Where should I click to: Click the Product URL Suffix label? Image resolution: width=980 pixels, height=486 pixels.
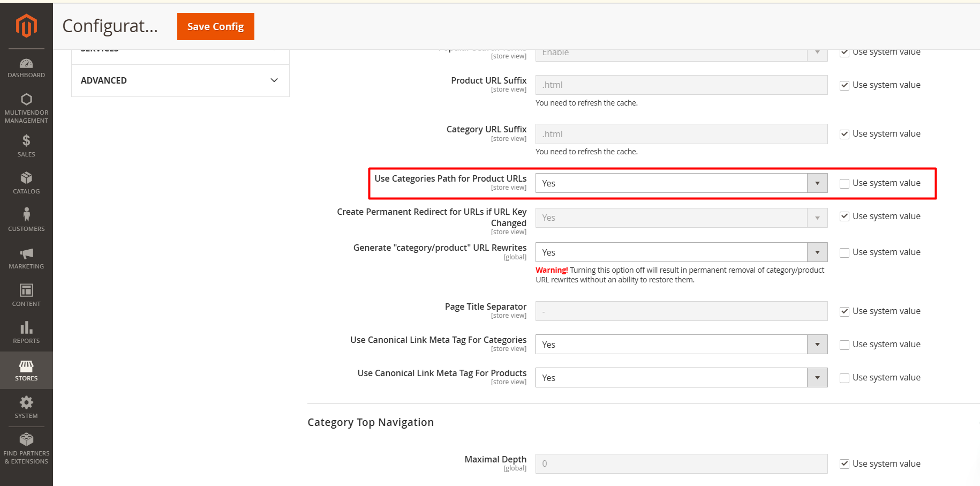click(x=488, y=80)
